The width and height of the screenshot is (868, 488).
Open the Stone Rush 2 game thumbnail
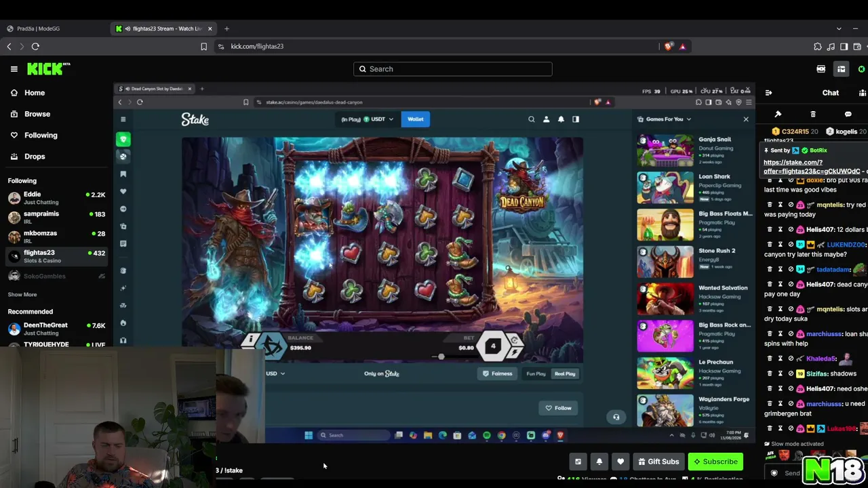[665, 262]
